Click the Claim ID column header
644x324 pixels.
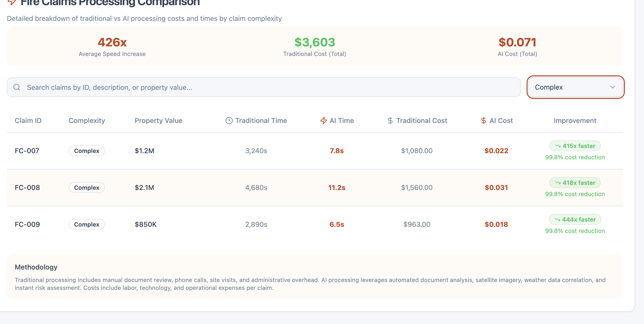28,121
